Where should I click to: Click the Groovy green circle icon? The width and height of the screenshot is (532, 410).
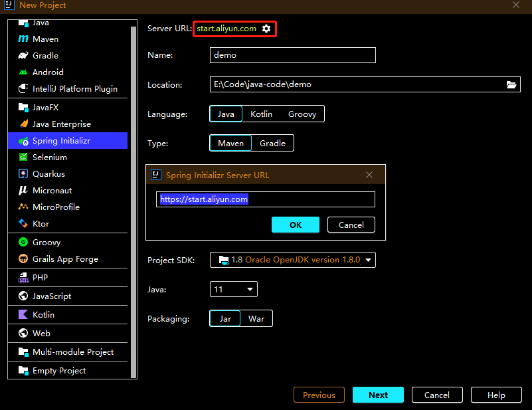23,242
